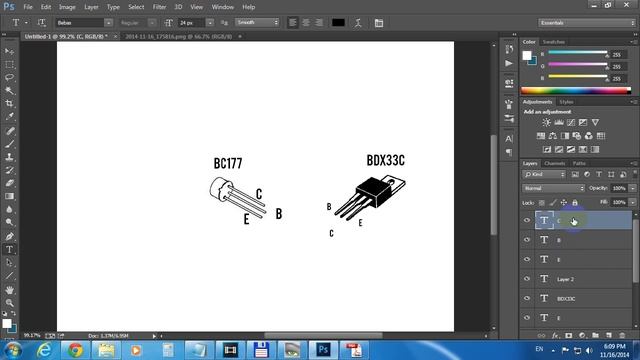Switch to the Channels tab
The height and width of the screenshot is (360, 640).
click(554, 163)
